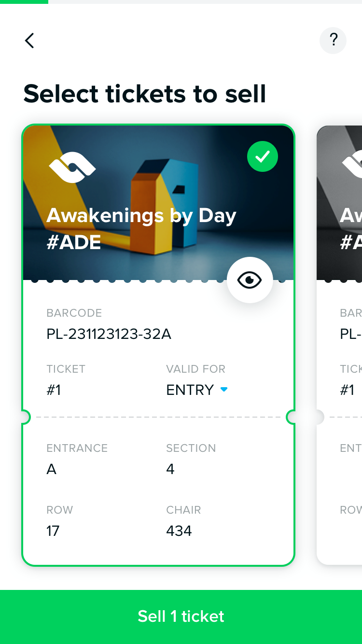Click the green progress bar at top
The image size is (362, 644).
tap(24, 2)
